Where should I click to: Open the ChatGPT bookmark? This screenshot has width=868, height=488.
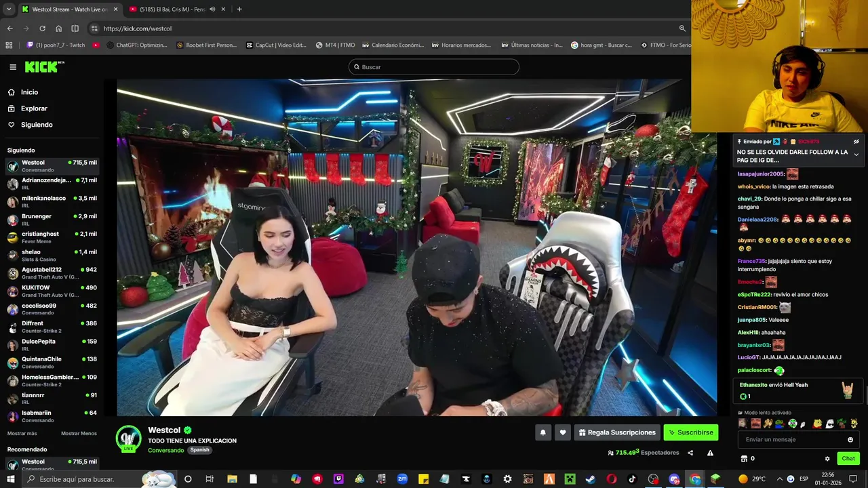point(137,45)
